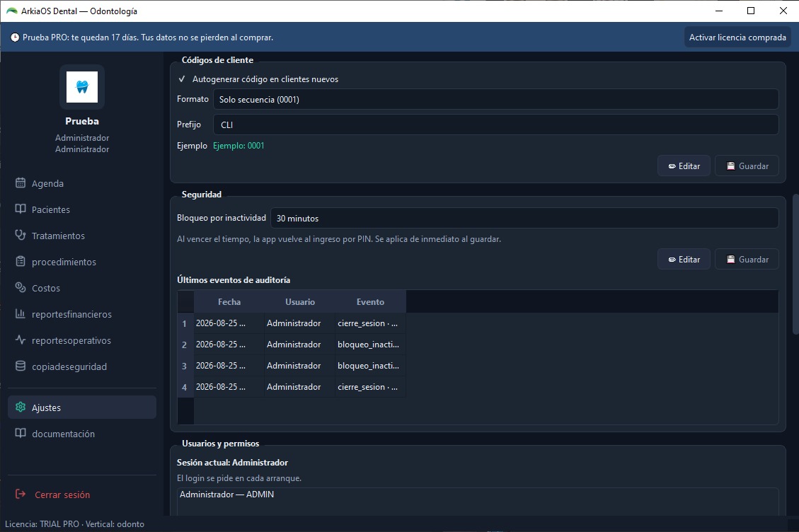The width and height of the screenshot is (799, 532).
Task: Open reportesoperativos
Action: pos(82,340)
